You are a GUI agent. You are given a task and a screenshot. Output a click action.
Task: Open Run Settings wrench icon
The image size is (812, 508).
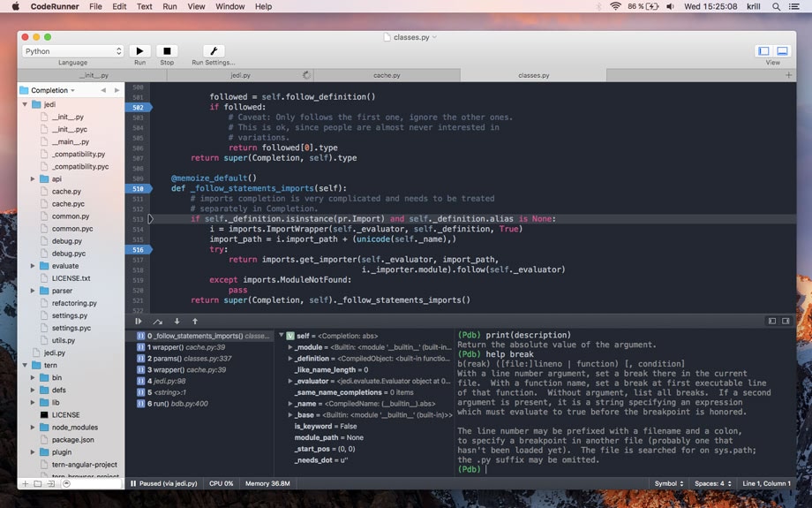tap(214, 51)
